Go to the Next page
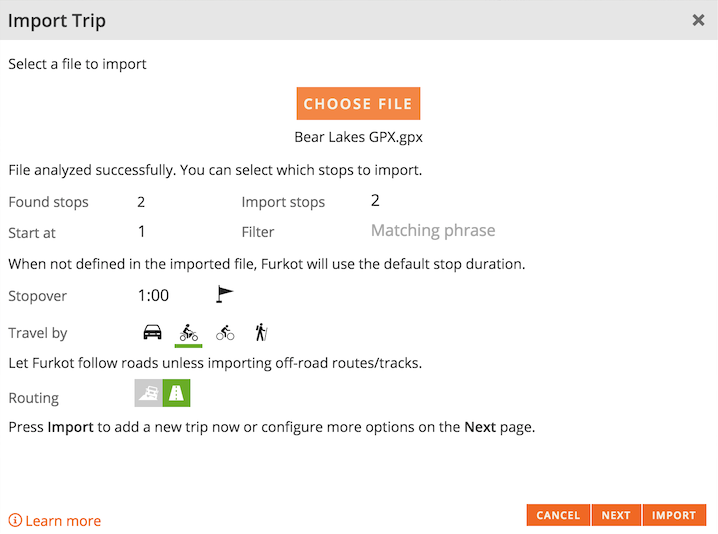The width and height of the screenshot is (718, 534). pos(616,515)
